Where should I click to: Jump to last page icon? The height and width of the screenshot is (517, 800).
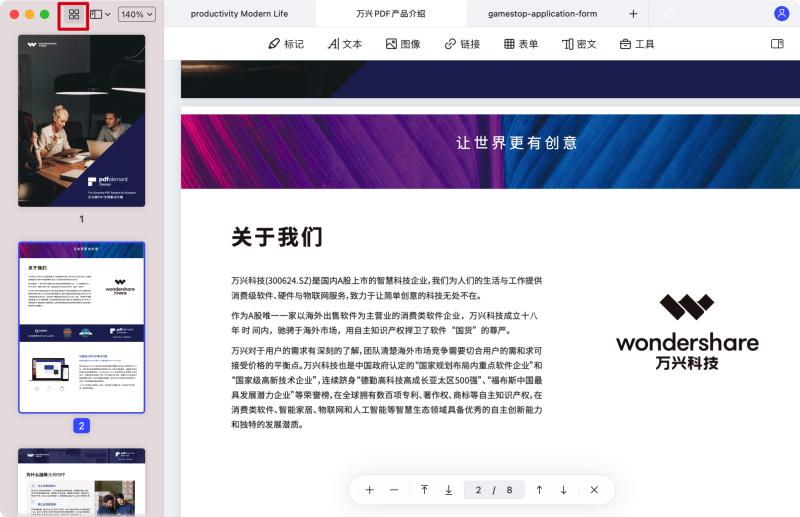pos(448,490)
